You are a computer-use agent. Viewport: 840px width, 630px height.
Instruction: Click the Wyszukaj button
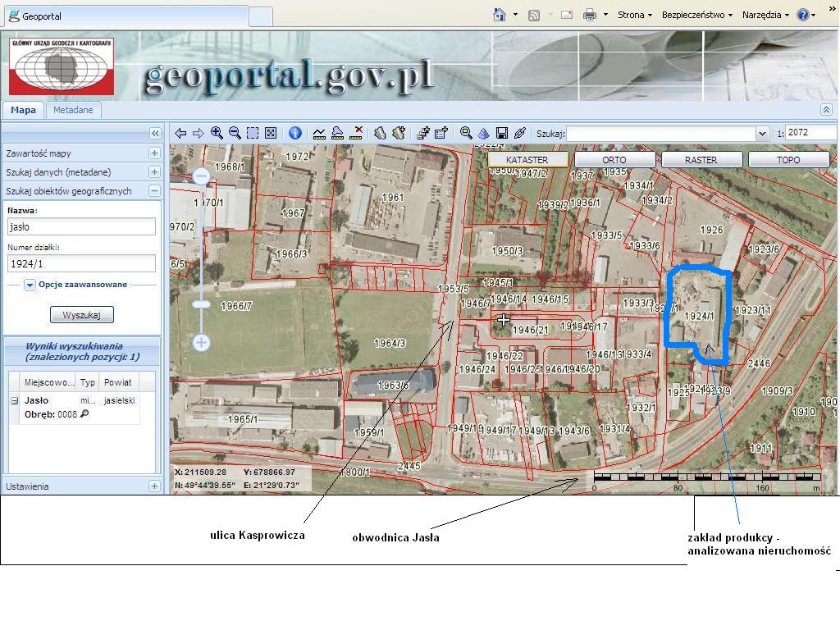click(81, 315)
